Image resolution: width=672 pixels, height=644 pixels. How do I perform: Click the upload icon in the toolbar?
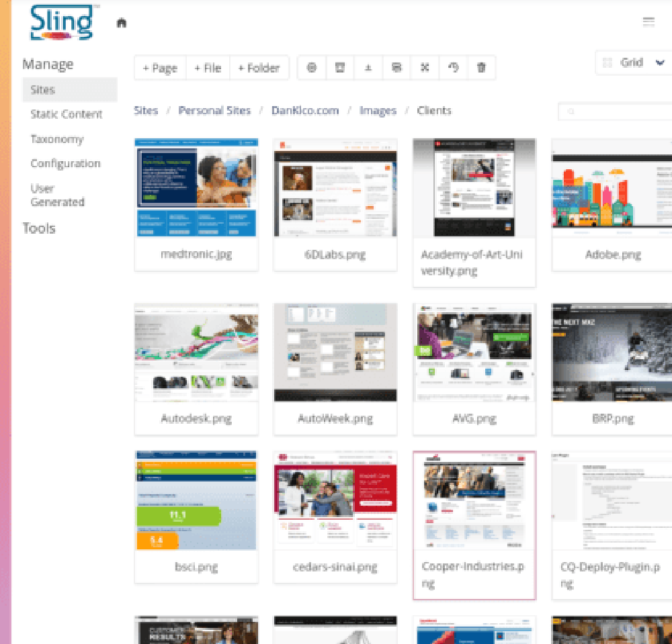[368, 67]
